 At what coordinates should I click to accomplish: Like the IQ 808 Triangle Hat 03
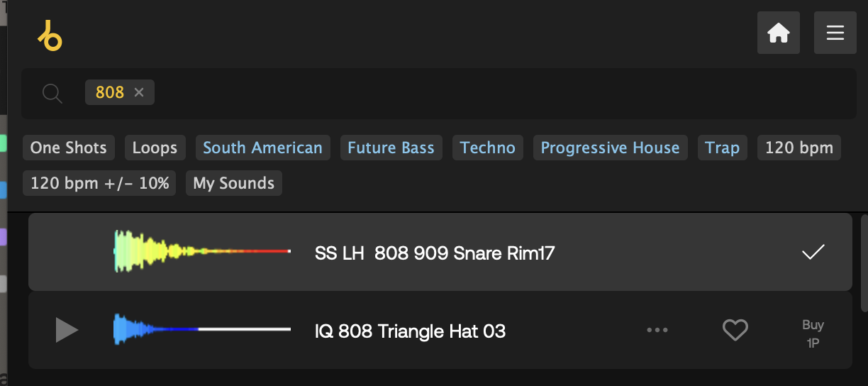coord(735,330)
